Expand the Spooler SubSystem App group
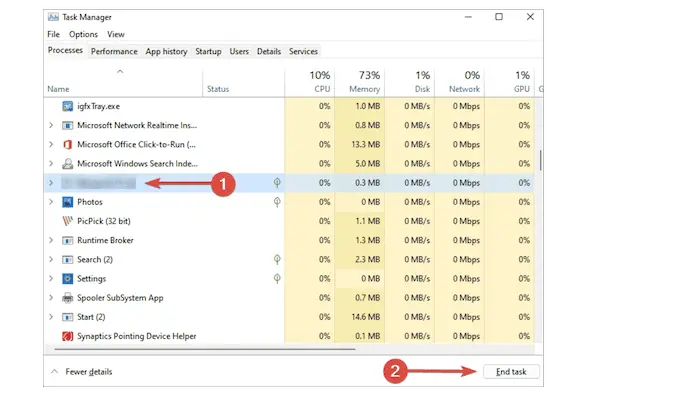Viewport: 700px width, 395px height. click(51, 298)
